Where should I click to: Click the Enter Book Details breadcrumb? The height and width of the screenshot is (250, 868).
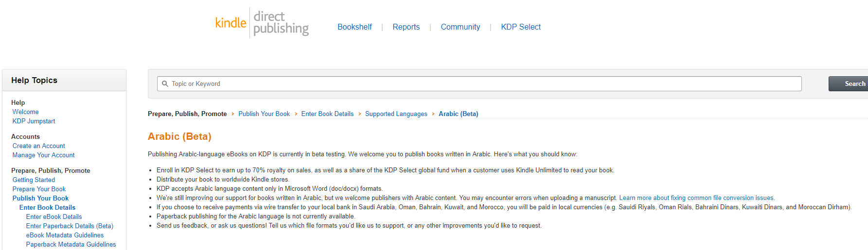click(x=327, y=114)
